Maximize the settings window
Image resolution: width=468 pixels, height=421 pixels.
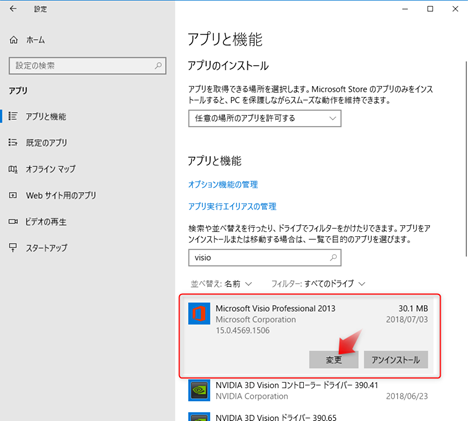click(430, 9)
